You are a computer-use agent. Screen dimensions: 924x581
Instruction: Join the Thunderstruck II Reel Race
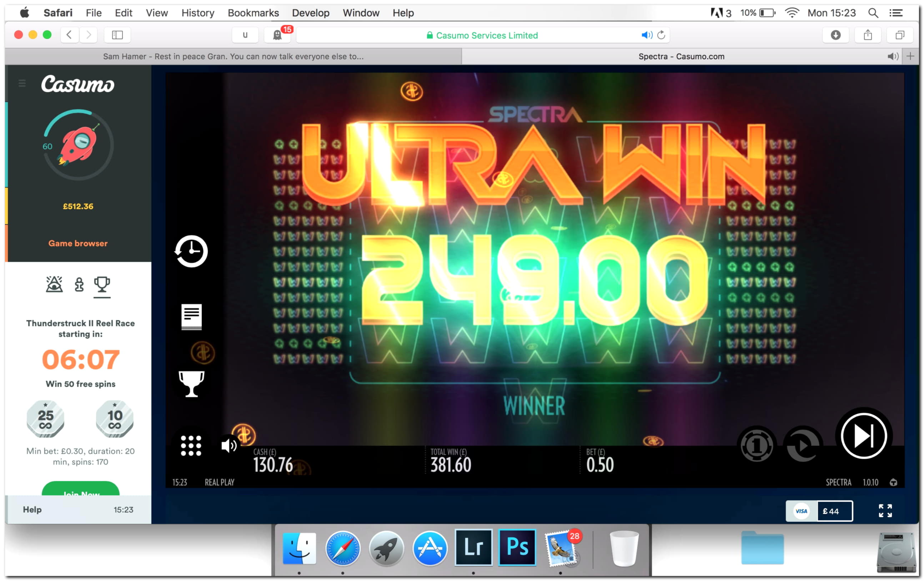[x=81, y=489]
